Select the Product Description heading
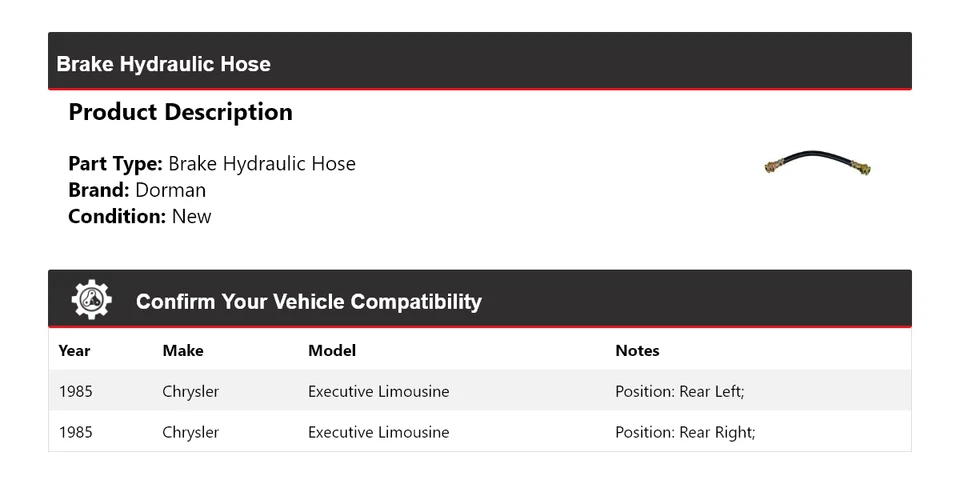 180,112
